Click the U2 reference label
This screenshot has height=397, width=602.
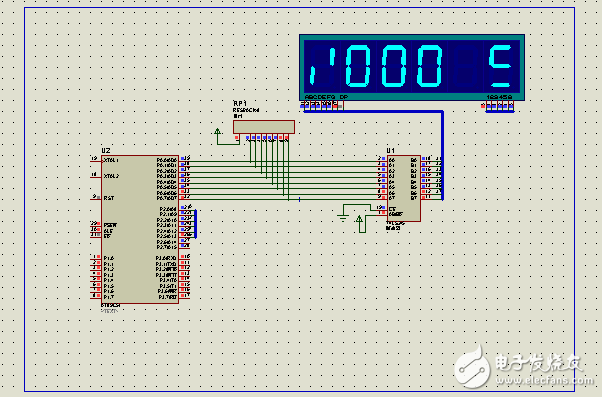[x=106, y=151]
